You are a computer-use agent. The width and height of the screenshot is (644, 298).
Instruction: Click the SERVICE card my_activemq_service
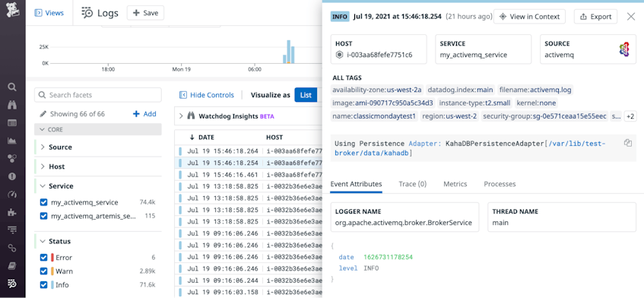(484, 49)
